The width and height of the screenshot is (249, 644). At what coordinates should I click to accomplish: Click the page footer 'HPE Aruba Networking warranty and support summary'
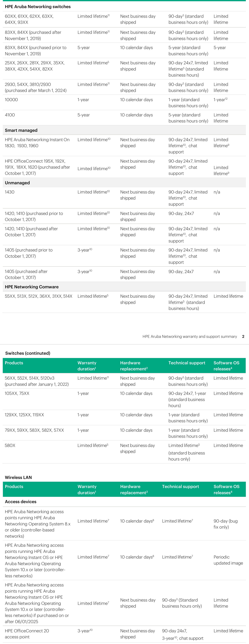(190, 337)
